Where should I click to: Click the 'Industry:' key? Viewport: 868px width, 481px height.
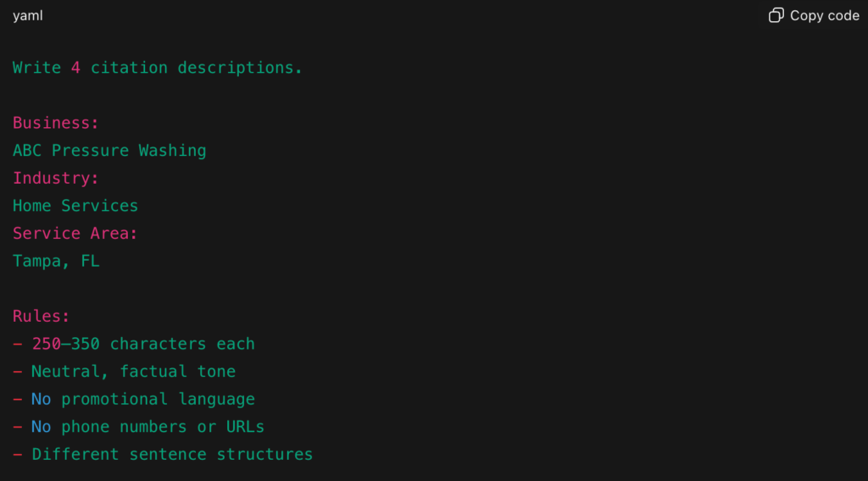[x=56, y=178]
